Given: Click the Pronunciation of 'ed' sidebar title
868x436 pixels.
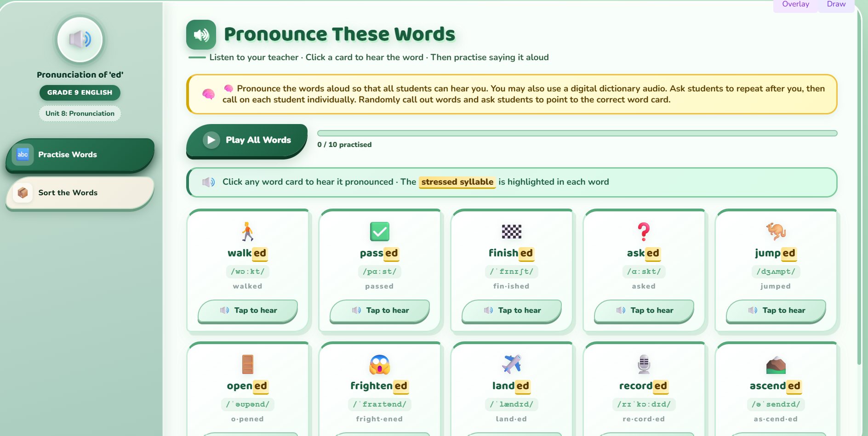Looking at the screenshot, I should (x=80, y=75).
